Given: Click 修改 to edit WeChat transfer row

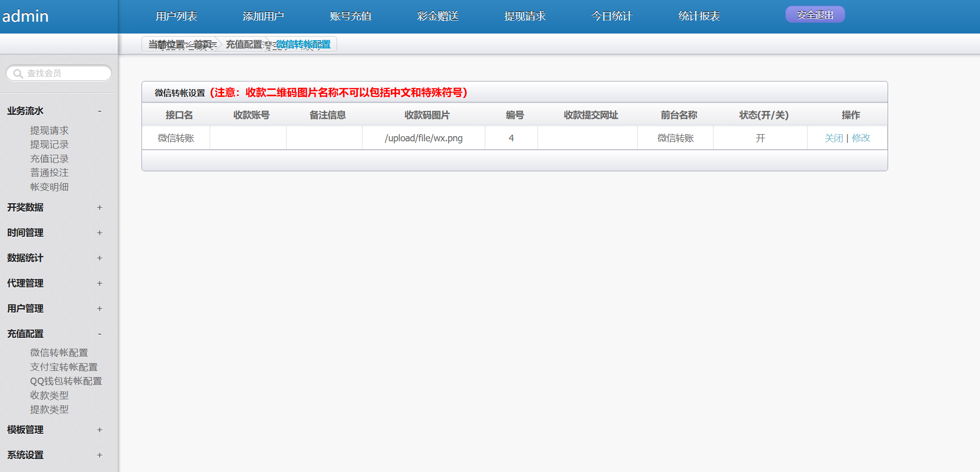Looking at the screenshot, I should click(x=861, y=138).
